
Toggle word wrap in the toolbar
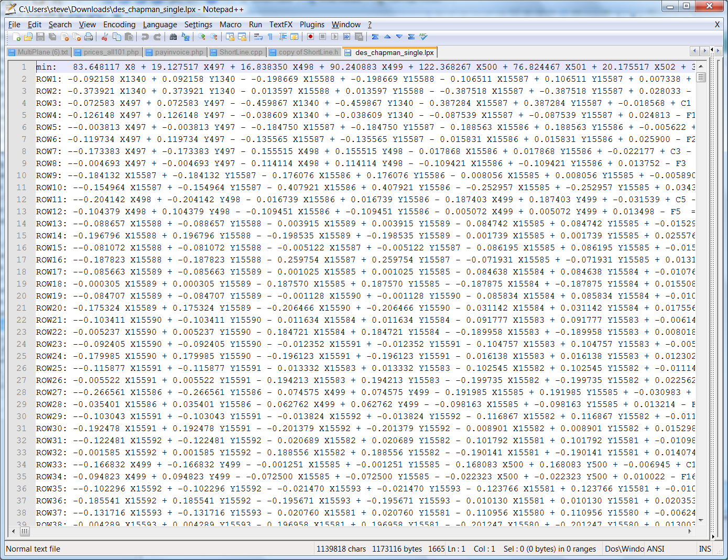coord(258,37)
